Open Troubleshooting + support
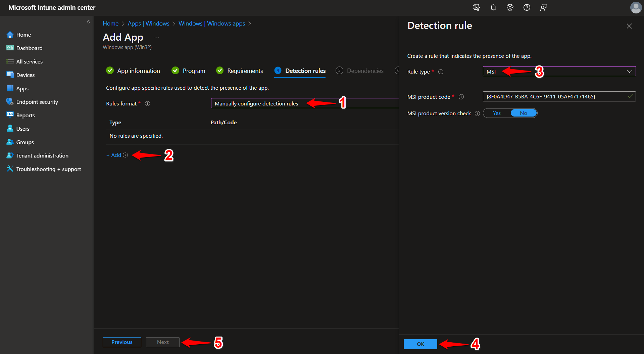 pyautogui.click(x=48, y=169)
